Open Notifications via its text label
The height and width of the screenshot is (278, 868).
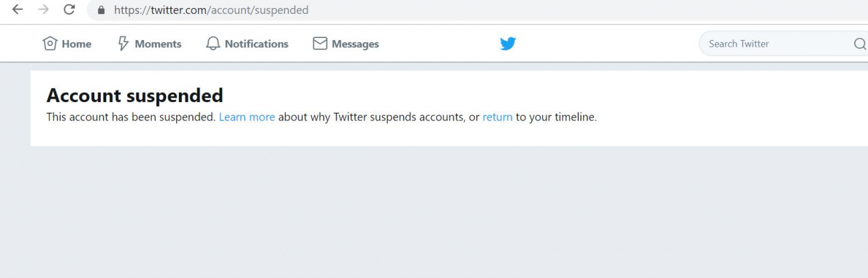[256, 44]
